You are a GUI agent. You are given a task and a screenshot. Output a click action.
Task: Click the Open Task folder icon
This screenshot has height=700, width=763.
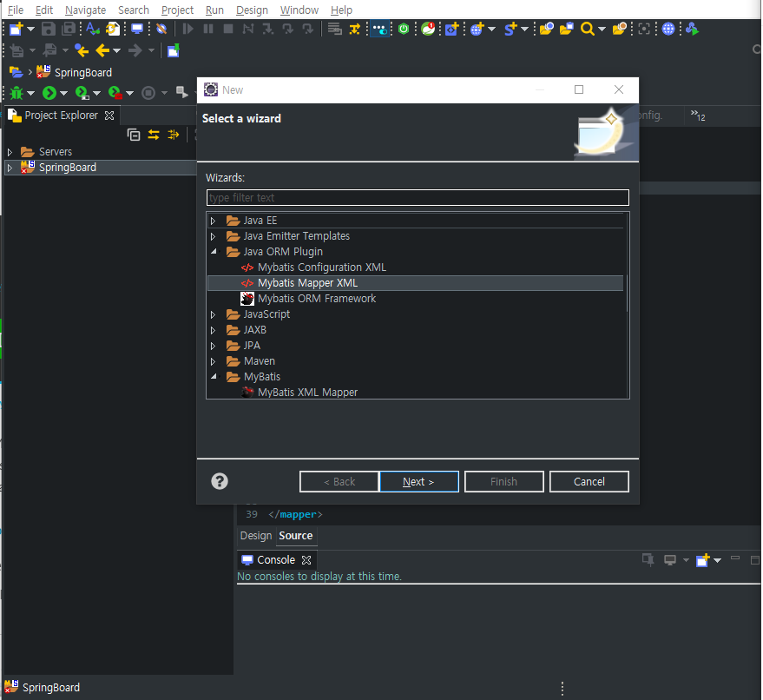click(x=567, y=30)
